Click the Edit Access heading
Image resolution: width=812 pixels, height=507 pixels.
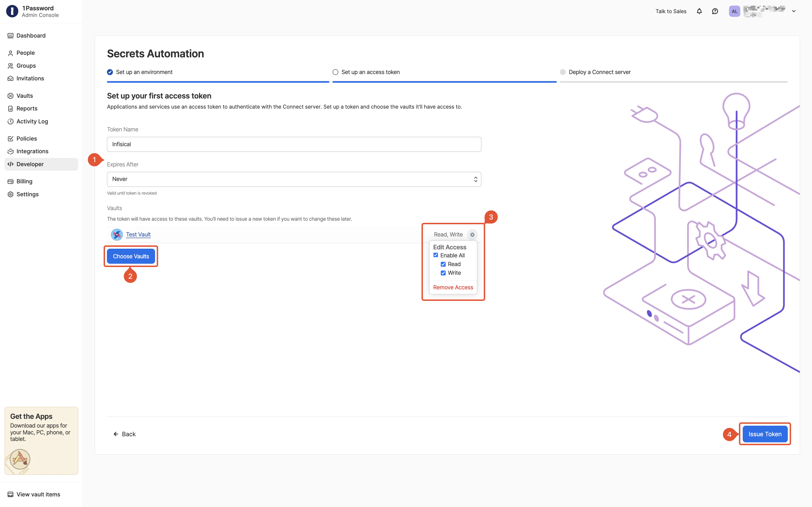pyautogui.click(x=449, y=247)
